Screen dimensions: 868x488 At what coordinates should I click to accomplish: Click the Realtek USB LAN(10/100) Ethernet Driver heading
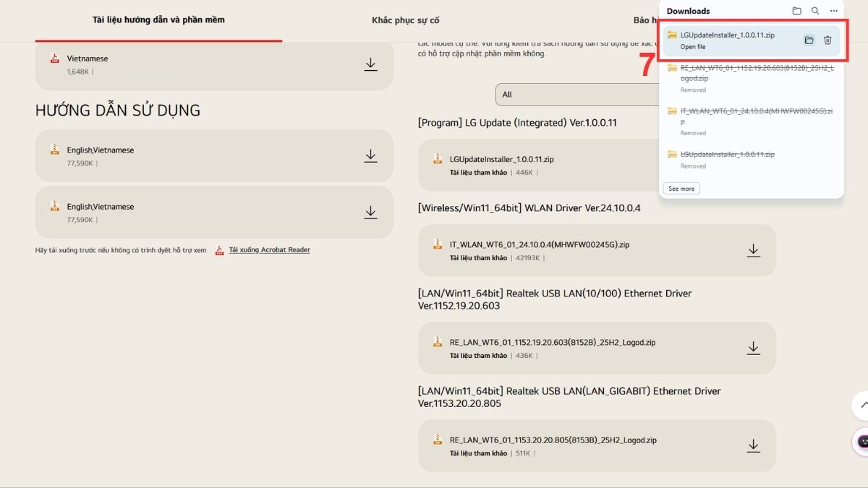pyautogui.click(x=555, y=299)
